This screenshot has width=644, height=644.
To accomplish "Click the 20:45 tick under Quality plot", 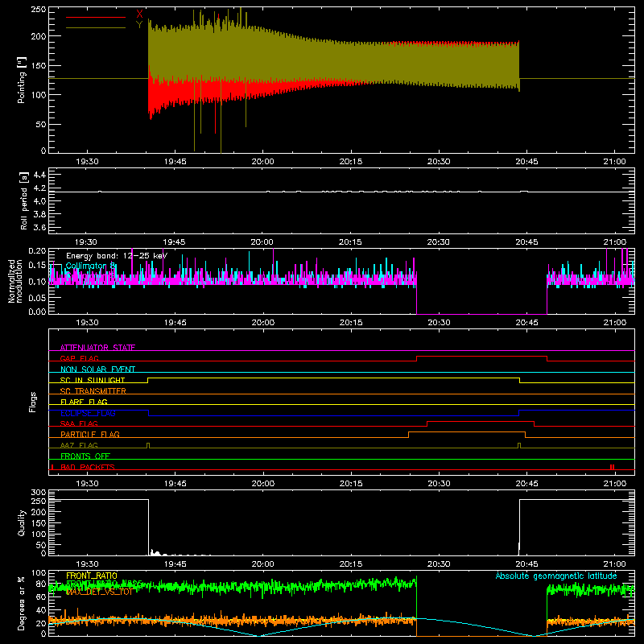I will [527, 564].
